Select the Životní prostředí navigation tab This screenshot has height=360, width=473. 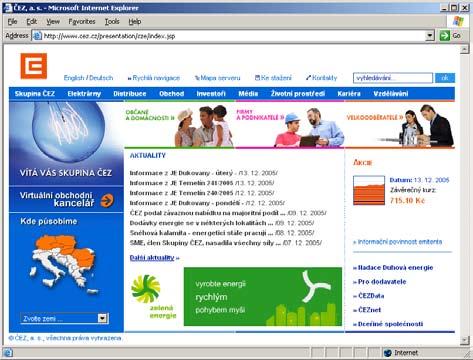pos(298,94)
